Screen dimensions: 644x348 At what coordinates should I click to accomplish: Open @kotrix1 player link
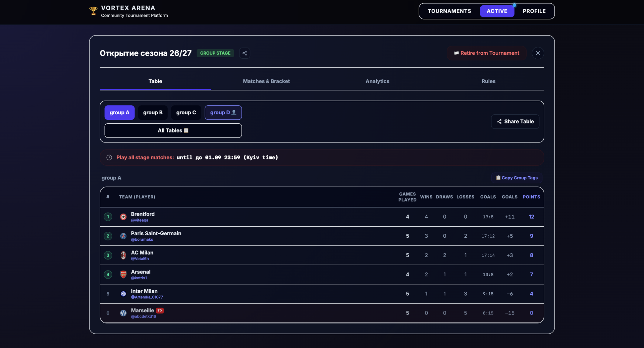click(x=139, y=278)
